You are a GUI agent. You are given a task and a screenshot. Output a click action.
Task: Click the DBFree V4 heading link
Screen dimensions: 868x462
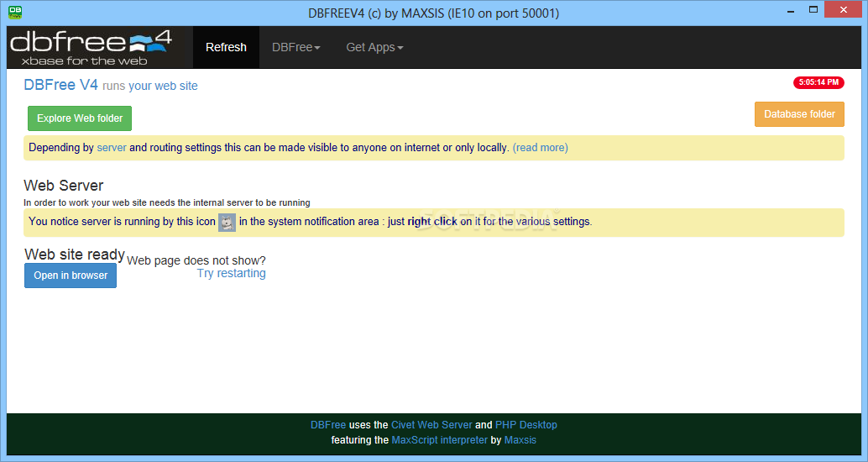61,85
